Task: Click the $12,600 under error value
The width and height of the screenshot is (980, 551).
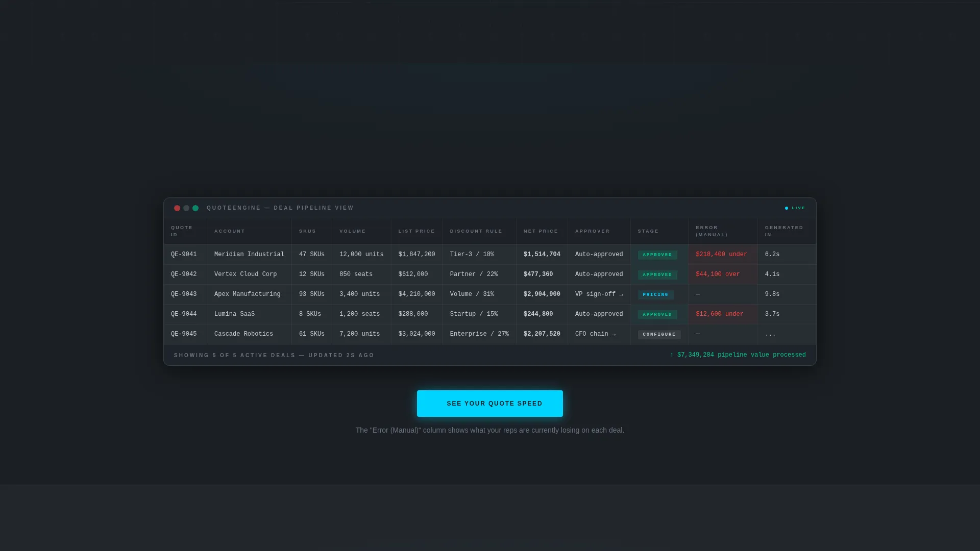Action: (x=720, y=314)
